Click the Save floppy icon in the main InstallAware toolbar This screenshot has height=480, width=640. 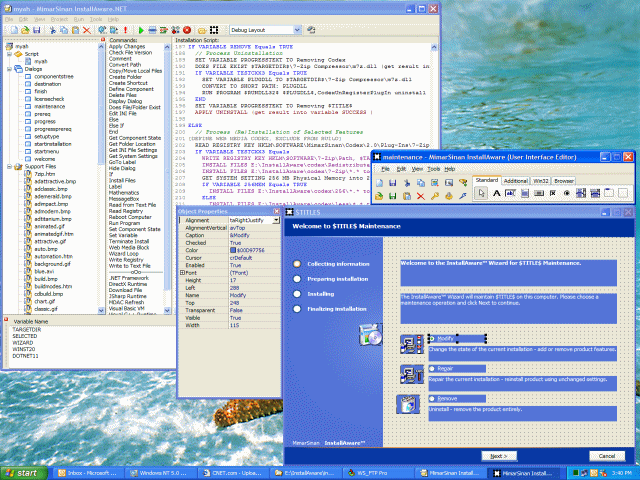[37, 30]
